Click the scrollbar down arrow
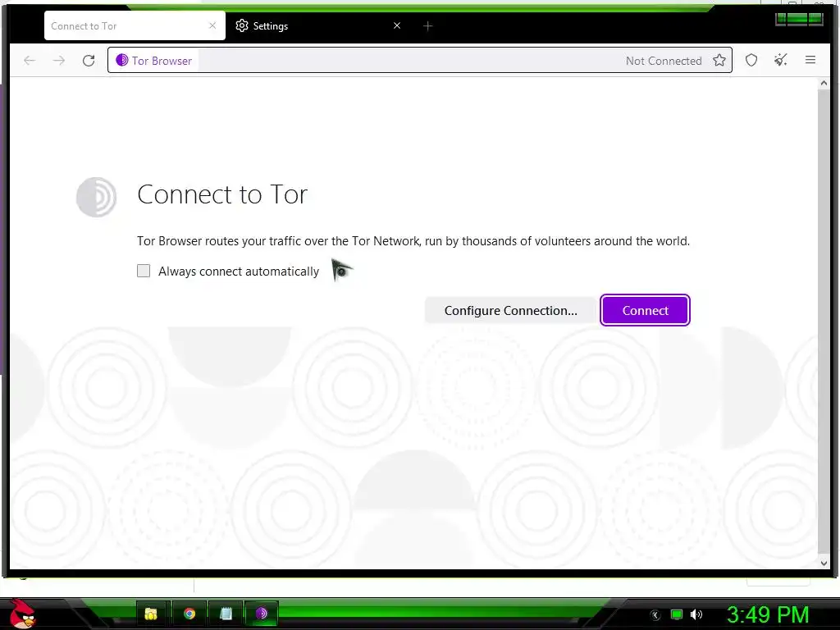The image size is (840, 630). 824,563
